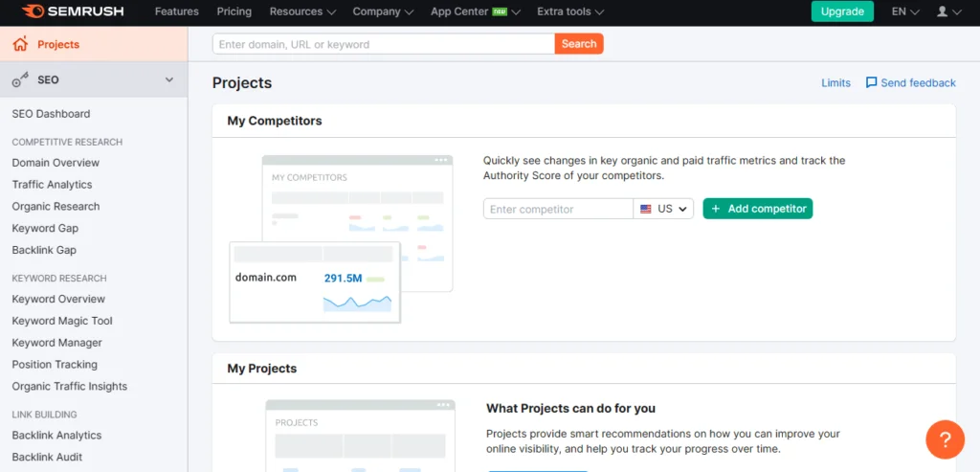Click the Projects home icon
Image resolution: width=980 pixels, height=472 pixels.
[x=20, y=44]
